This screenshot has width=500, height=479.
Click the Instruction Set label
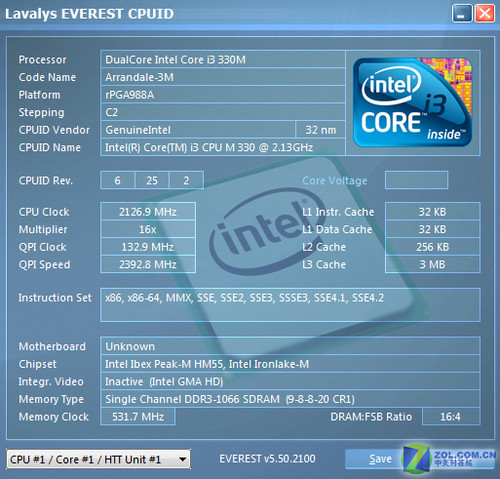point(55,297)
